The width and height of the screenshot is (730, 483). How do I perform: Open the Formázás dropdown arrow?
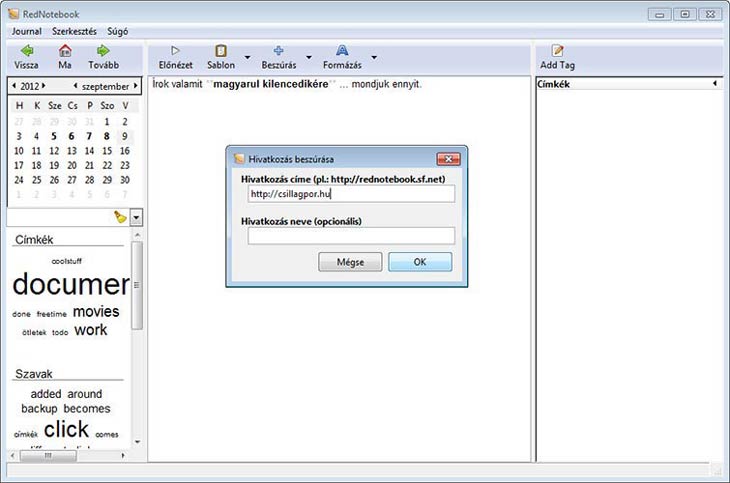point(374,57)
